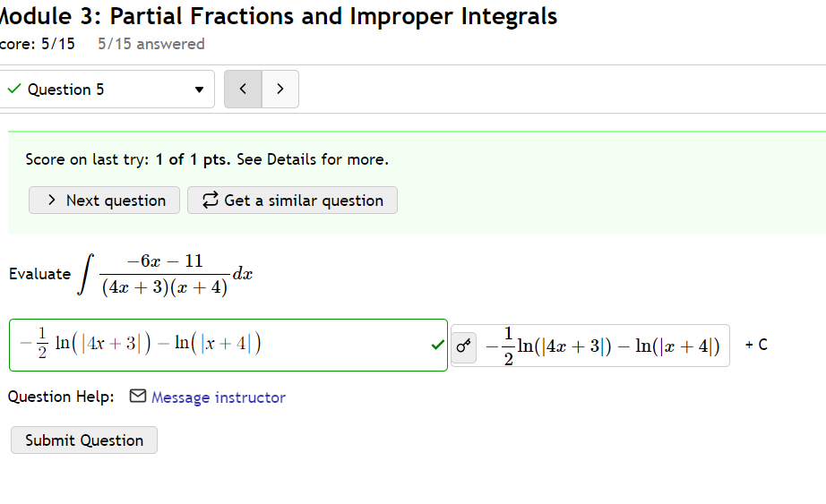Screen dimensions: 826x504
Task: Click the module title heading
Action: tap(278, 16)
